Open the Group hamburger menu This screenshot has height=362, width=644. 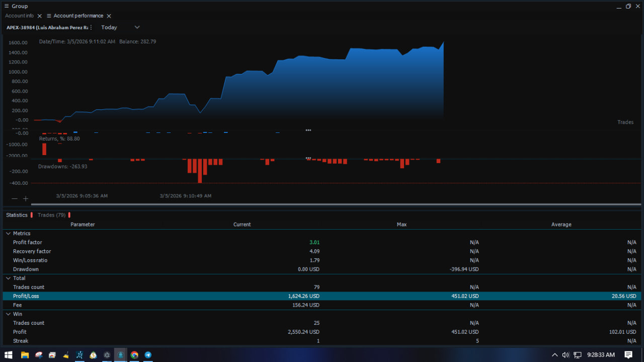coord(7,6)
